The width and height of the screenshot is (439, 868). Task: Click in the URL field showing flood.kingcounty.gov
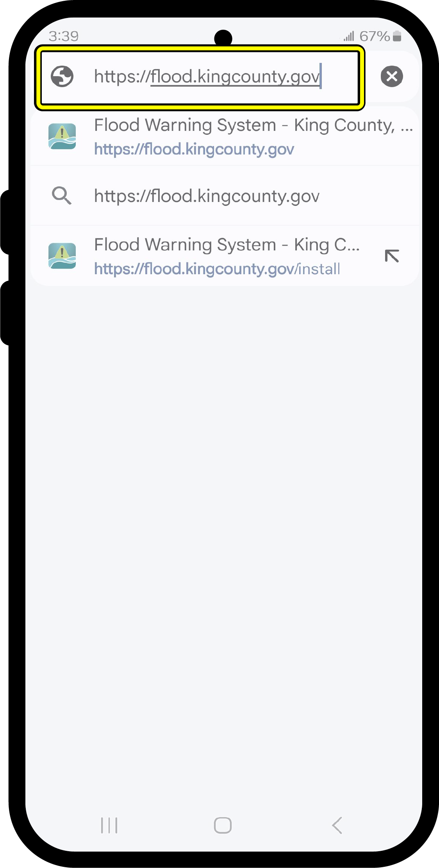tap(207, 77)
